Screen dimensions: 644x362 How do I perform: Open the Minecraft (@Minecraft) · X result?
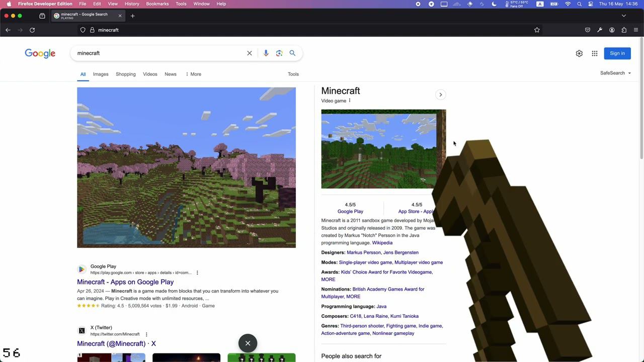pos(117,343)
